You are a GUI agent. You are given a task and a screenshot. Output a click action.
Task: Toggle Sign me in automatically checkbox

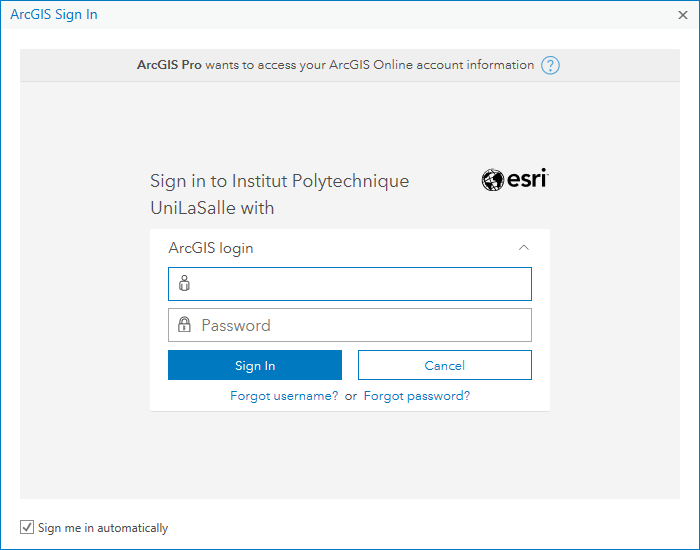tap(27, 527)
